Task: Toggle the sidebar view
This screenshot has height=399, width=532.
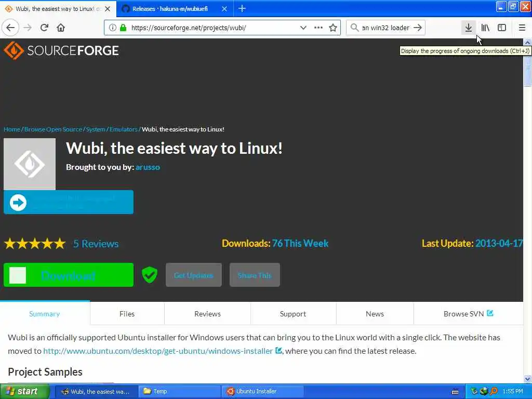Action: coord(502,28)
